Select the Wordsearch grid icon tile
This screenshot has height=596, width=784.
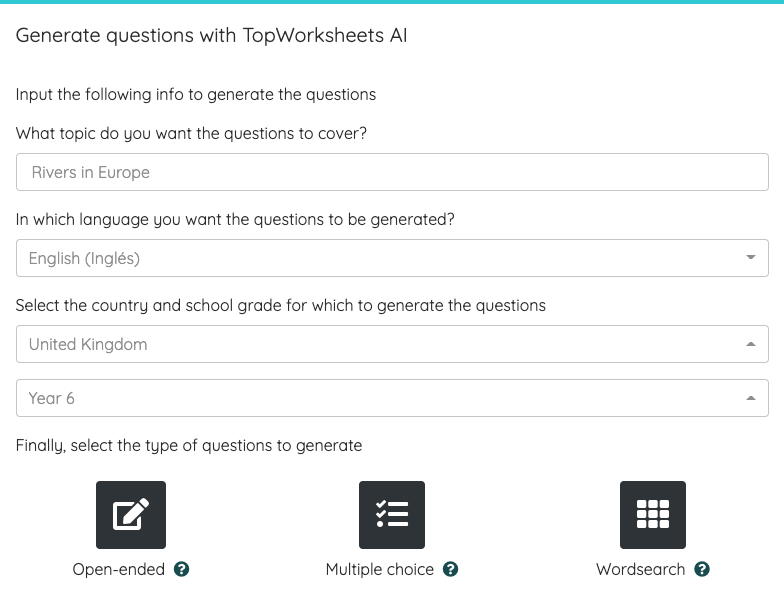653,514
